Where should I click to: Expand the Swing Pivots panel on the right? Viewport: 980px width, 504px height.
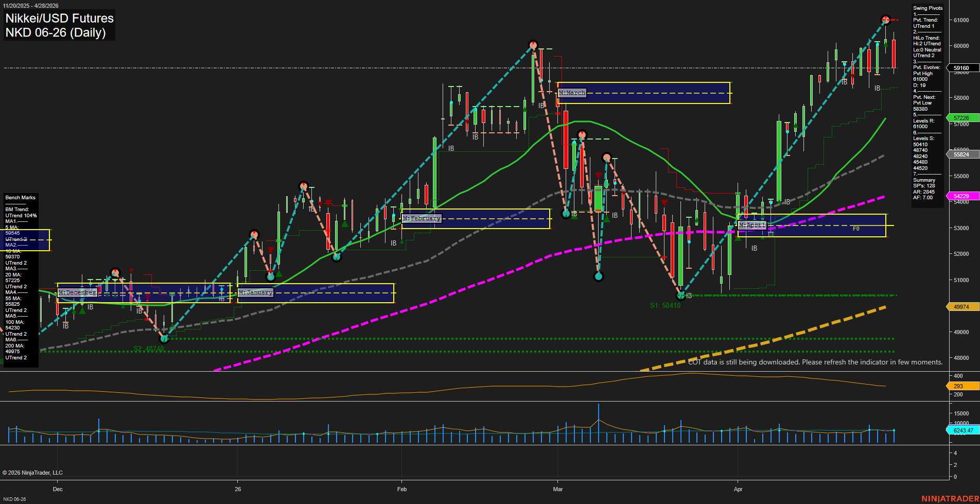click(927, 8)
